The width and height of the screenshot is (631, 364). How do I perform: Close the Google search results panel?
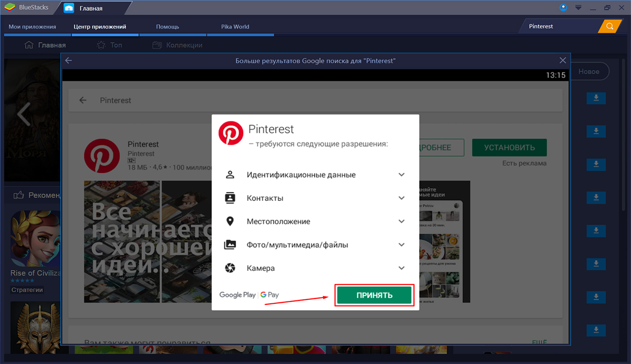[x=563, y=61]
